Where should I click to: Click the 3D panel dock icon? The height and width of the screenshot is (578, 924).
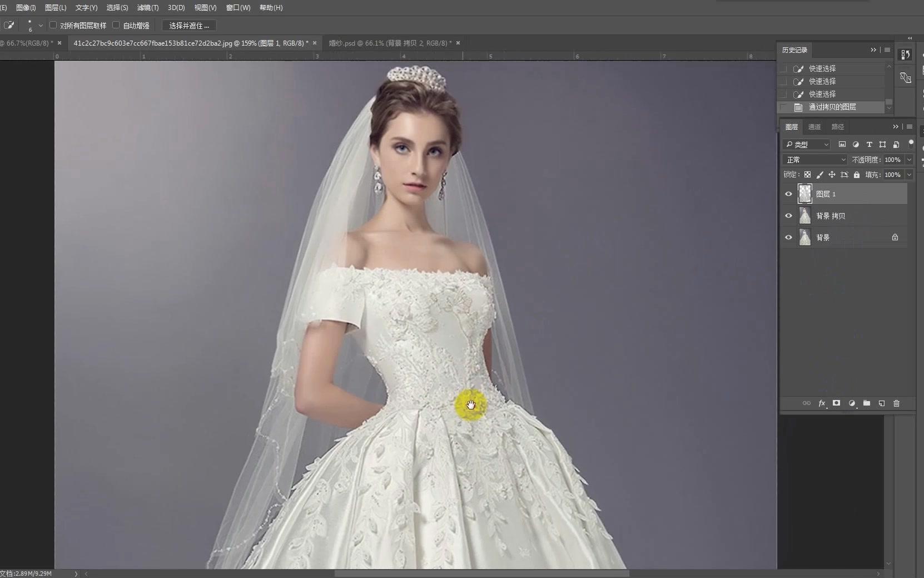pos(906,78)
